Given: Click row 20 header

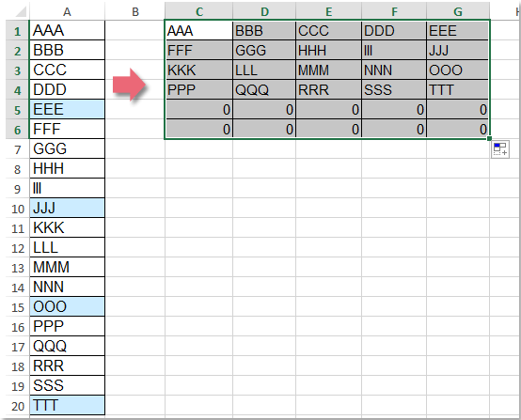Looking at the screenshot, I should [x=18, y=406].
